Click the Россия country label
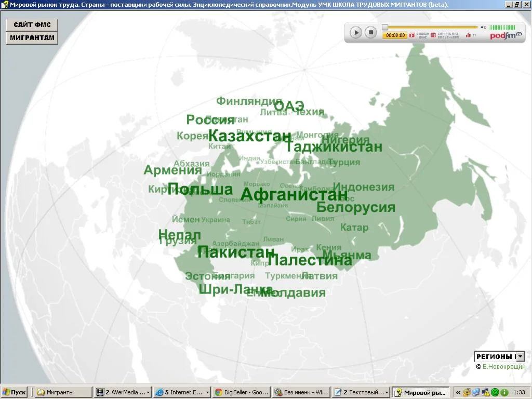The height and width of the screenshot is (399, 532). (x=210, y=120)
